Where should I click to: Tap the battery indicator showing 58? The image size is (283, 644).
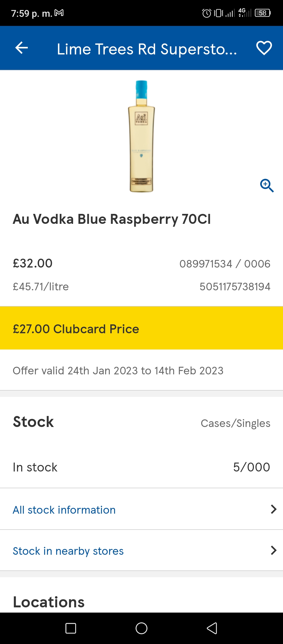coord(263,13)
